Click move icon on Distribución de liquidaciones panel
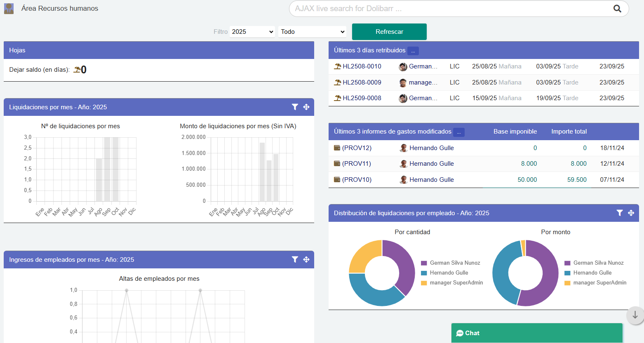The width and height of the screenshot is (644, 343). click(631, 213)
